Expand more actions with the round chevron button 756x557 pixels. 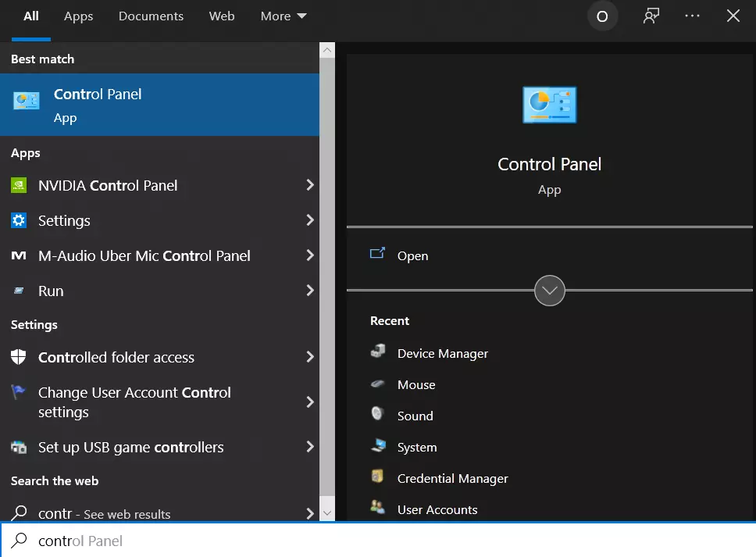click(x=550, y=291)
